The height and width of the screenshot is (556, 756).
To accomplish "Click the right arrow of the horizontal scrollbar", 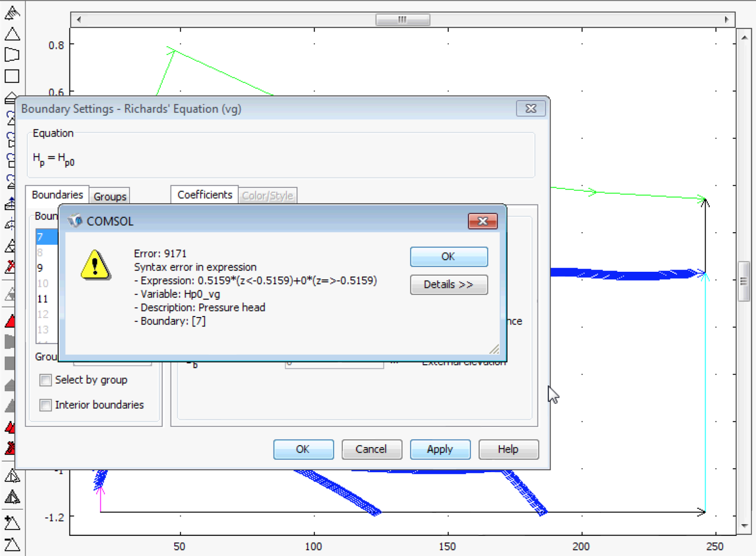I will coord(727,20).
